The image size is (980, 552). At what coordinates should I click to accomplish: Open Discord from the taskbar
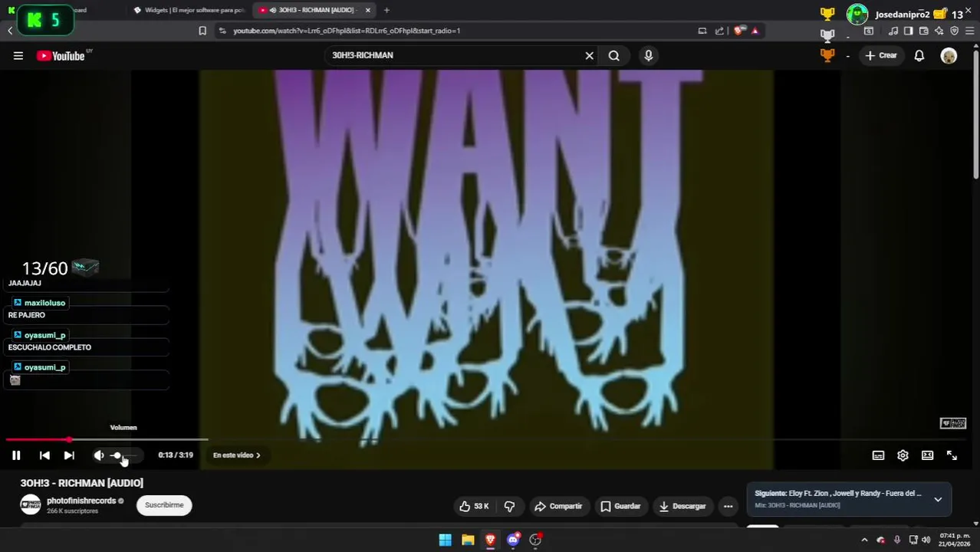513,540
